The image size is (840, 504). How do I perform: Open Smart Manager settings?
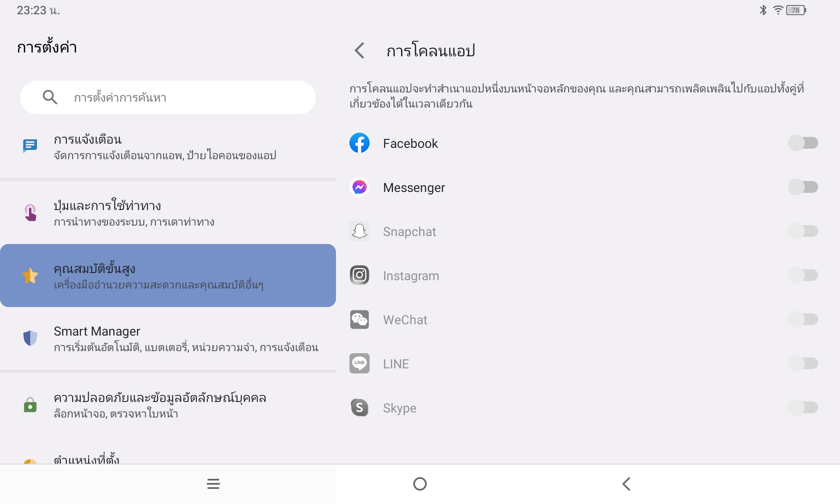(x=168, y=339)
